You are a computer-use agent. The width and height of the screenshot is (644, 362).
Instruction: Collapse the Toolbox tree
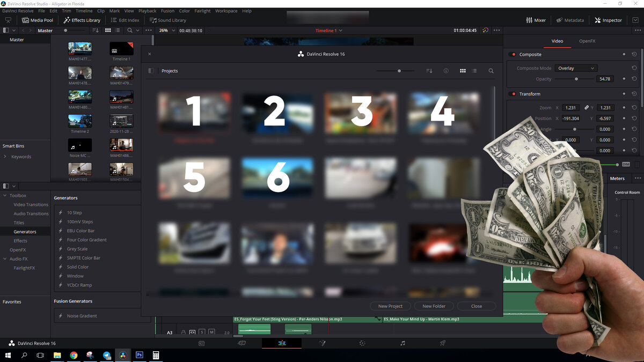coord(5,196)
